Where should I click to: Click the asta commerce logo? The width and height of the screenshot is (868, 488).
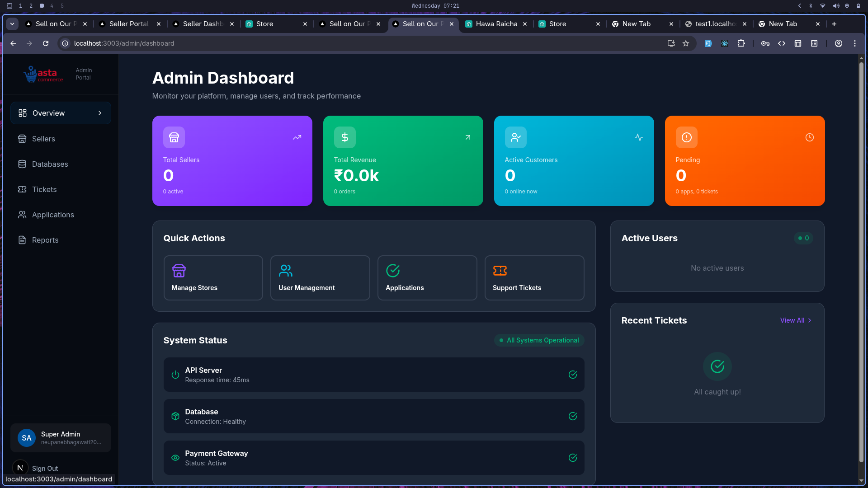pos(43,74)
